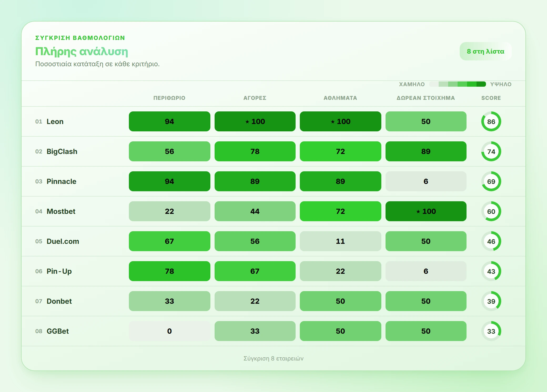This screenshot has width=547, height=392.
Task: Click Leon's 94 ΠΕΡΙΘΩΡΙΟ cell
Action: pyautogui.click(x=169, y=121)
